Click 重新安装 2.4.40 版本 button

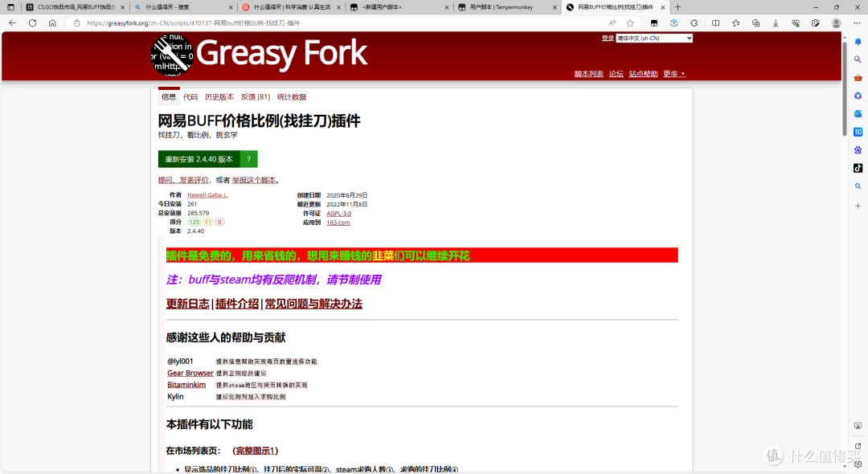[199, 159]
